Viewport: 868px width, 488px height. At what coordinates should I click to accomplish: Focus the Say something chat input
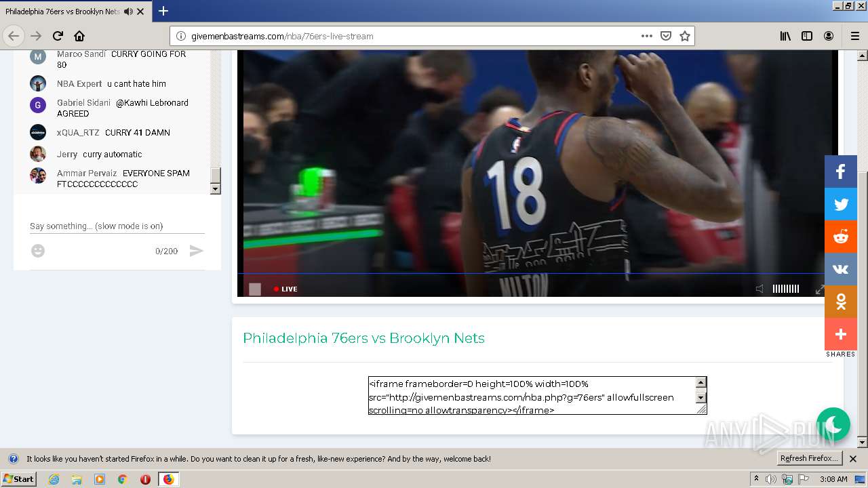[x=117, y=226]
